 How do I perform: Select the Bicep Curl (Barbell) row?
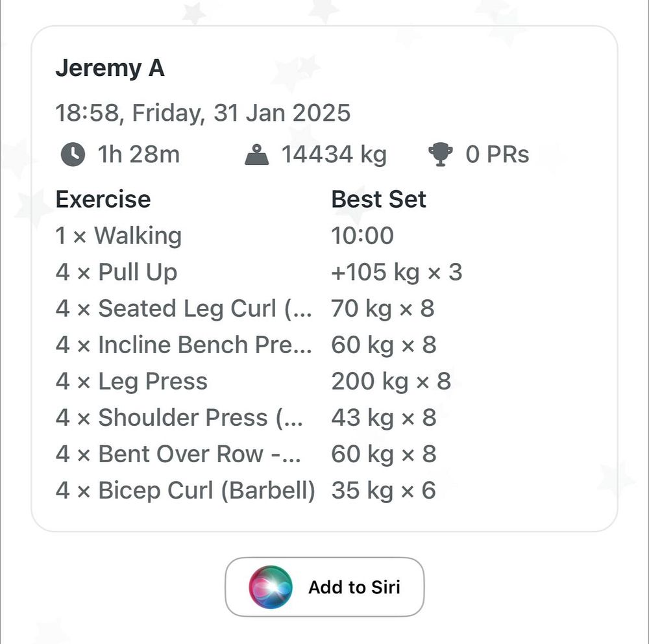(x=186, y=490)
